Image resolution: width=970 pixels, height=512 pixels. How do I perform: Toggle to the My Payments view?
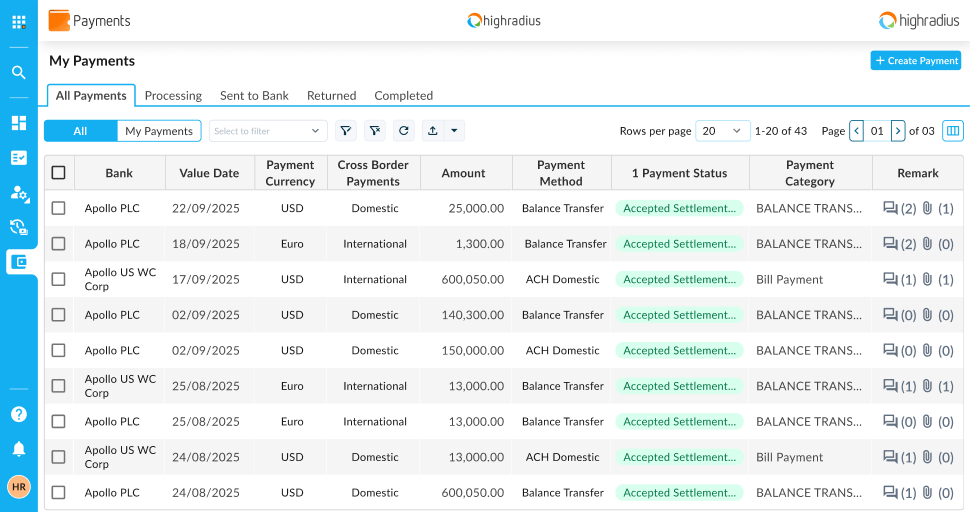coord(159,131)
